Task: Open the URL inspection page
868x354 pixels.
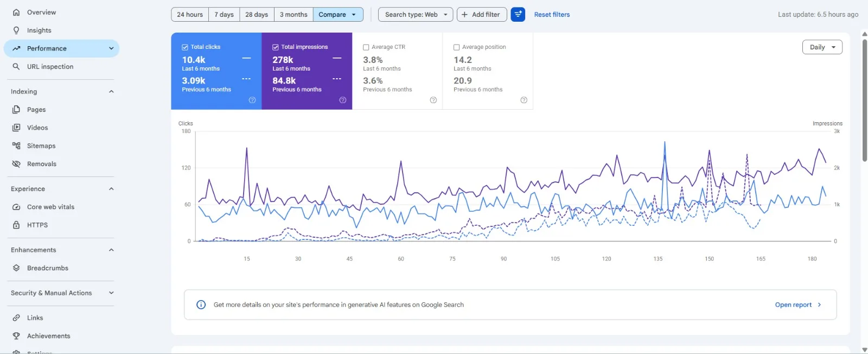Action: (x=61, y=66)
